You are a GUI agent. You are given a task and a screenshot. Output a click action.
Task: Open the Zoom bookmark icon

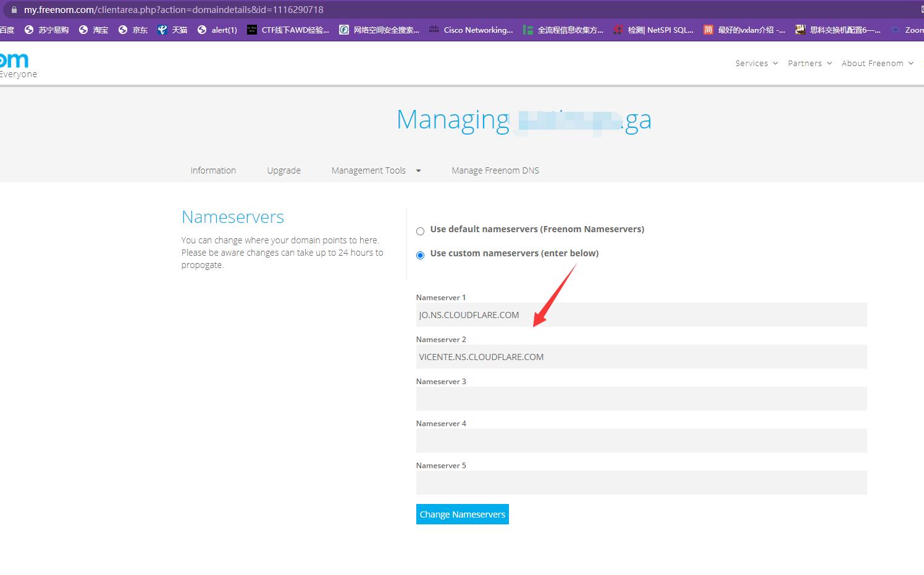tap(896, 30)
